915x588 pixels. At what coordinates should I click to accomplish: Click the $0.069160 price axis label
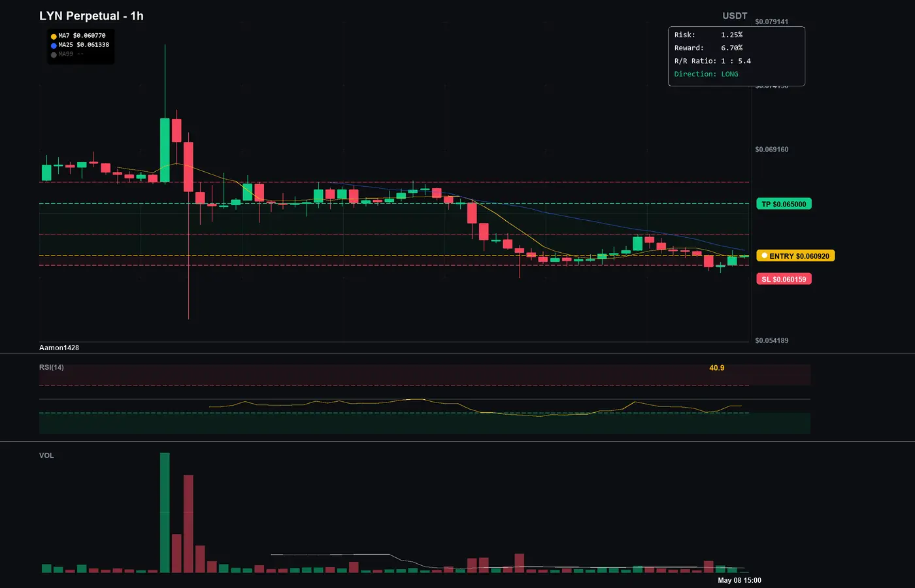point(771,150)
